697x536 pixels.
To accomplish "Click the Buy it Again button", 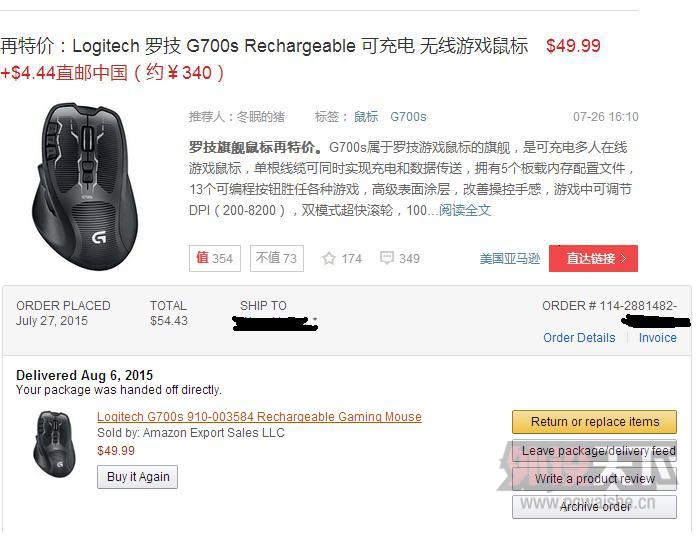I will coord(138,477).
